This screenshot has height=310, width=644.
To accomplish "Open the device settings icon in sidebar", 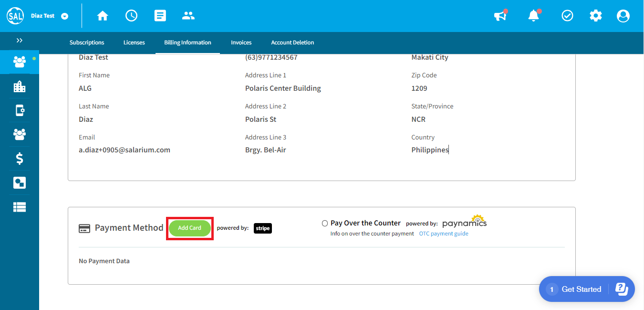I will point(20,111).
